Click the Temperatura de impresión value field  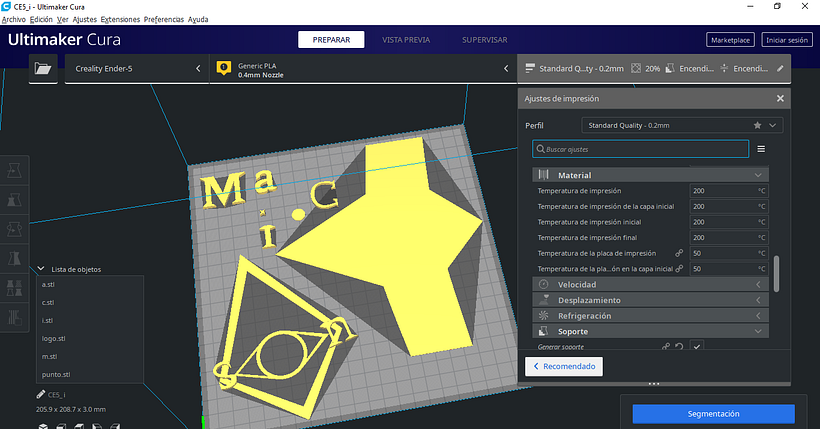point(728,191)
